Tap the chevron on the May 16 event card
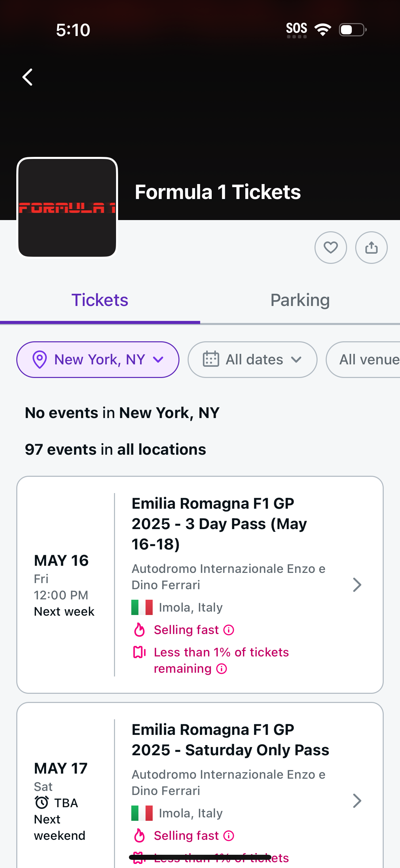Screen dimensions: 400x868 click(x=358, y=585)
